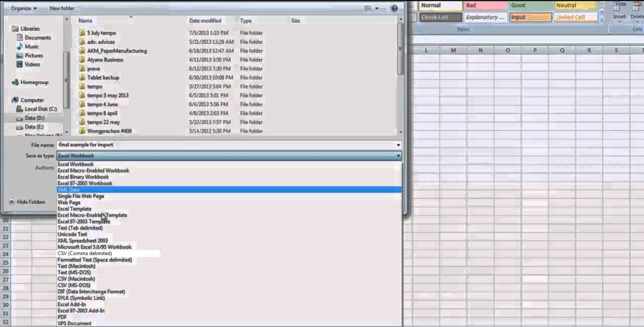Open Data (E:) drive

tap(34, 127)
